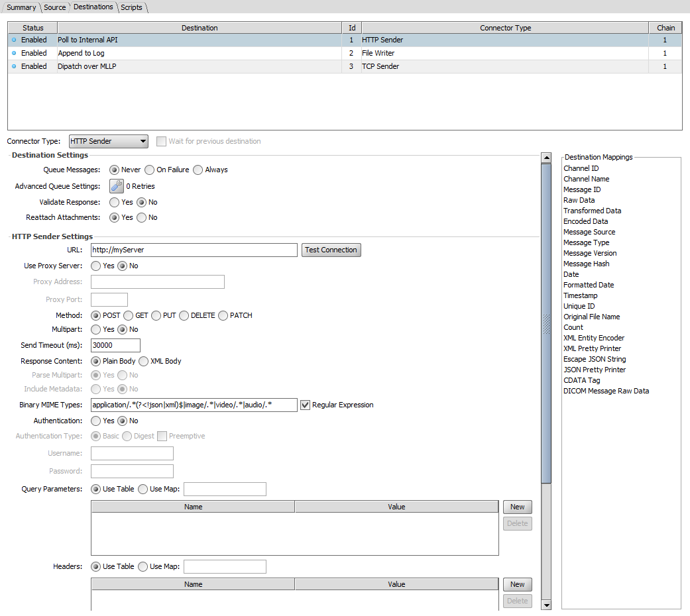Screen dimensions: 690x616
Task: Click the Test Connection button
Action: coord(331,250)
